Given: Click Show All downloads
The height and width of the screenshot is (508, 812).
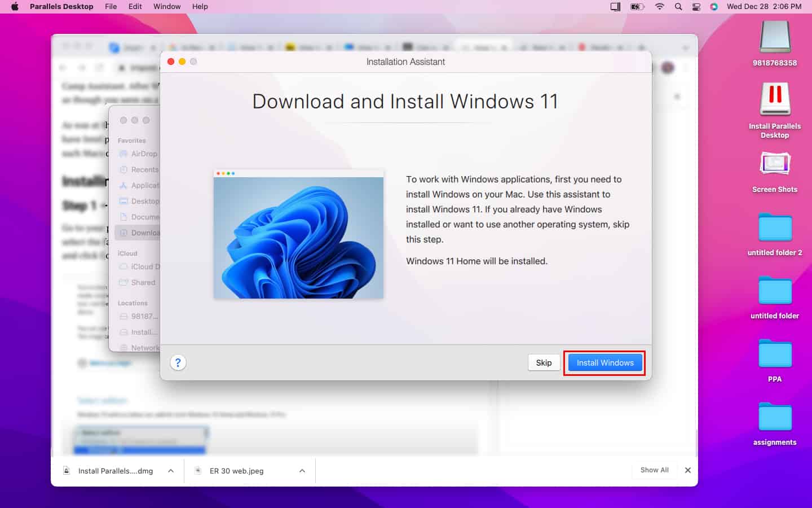Looking at the screenshot, I should coord(655,470).
